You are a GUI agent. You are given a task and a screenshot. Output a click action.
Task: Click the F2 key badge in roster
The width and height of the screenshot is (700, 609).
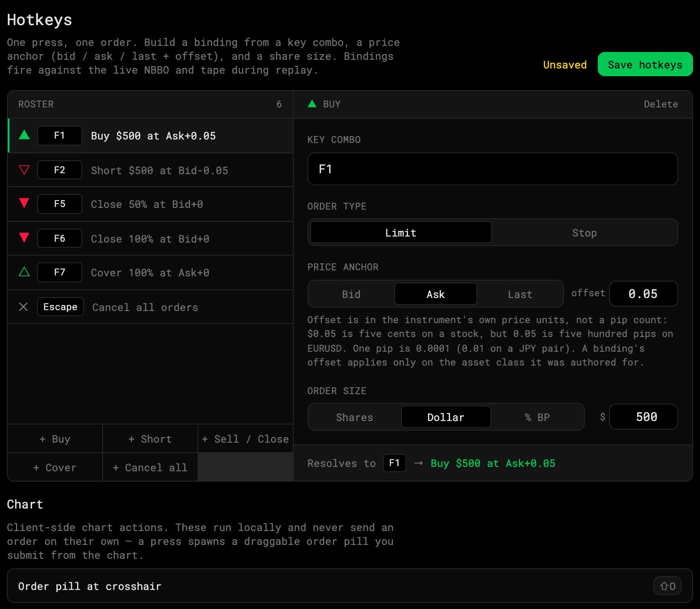tap(60, 170)
